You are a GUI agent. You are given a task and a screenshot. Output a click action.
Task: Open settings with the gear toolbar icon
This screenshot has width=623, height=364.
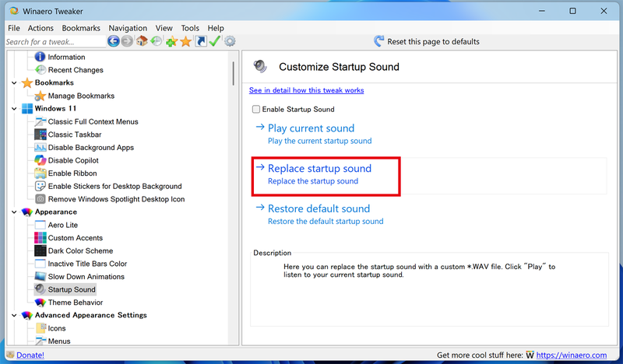(230, 41)
